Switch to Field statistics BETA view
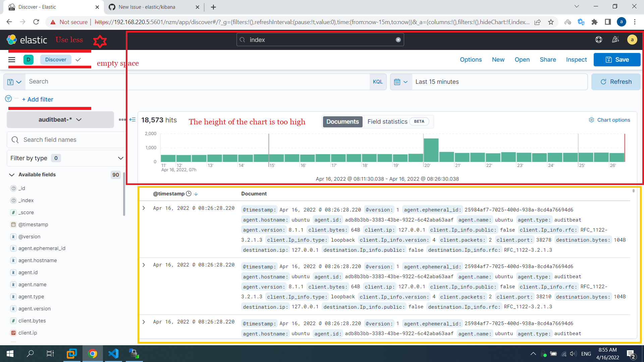The height and width of the screenshot is (362, 644). pyautogui.click(x=387, y=121)
